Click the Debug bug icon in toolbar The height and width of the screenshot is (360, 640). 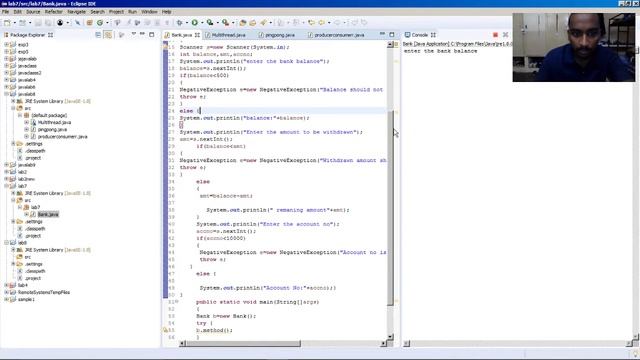pos(179,23)
